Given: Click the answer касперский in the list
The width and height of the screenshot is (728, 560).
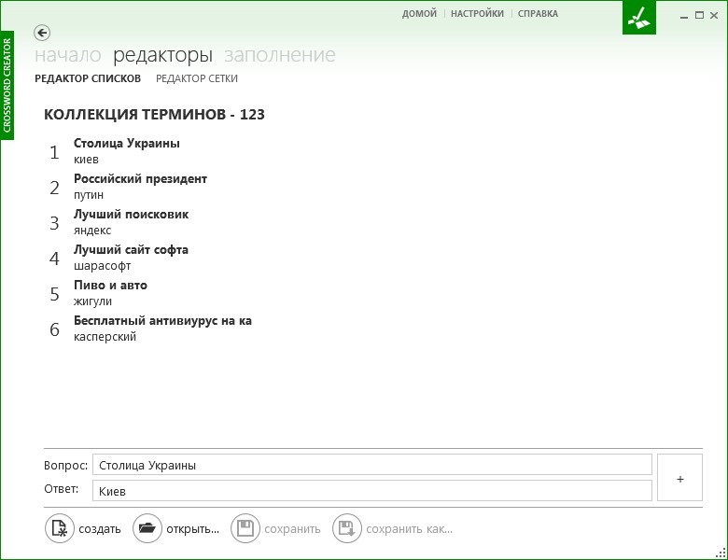Looking at the screenshot, I should tap(105, 337).
